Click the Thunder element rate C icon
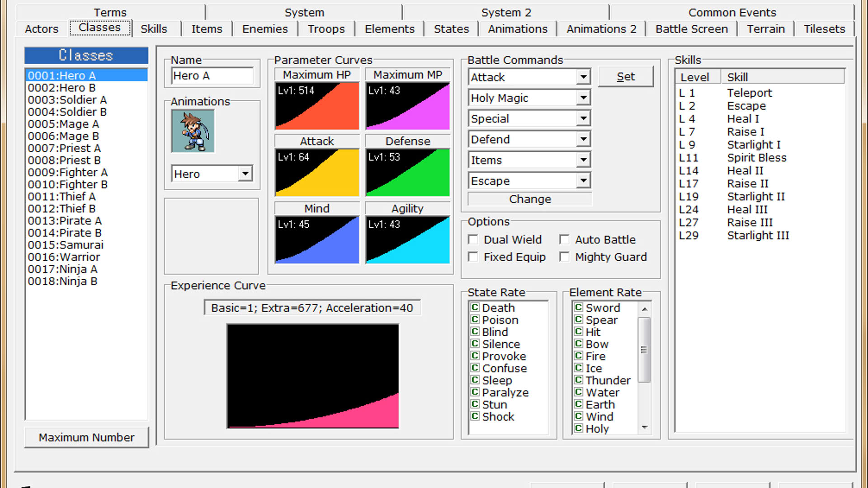This screenshot has width=868, height=488. [578, 380]
